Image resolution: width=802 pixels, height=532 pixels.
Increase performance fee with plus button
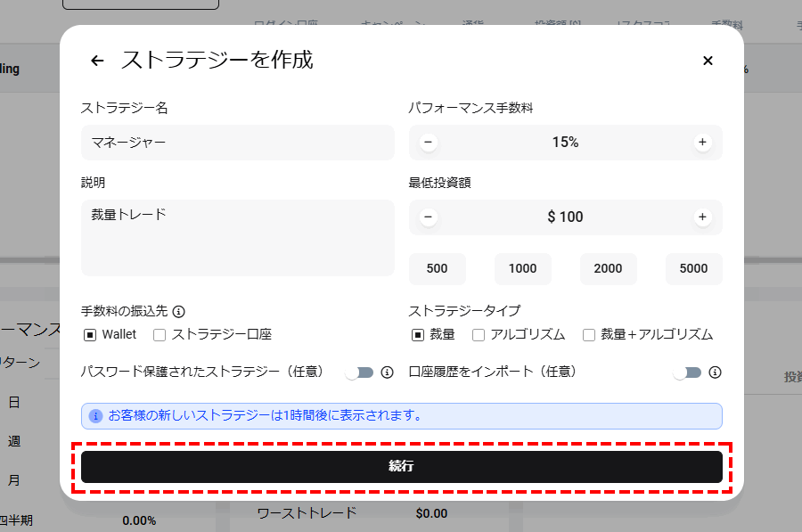point(703,143)
